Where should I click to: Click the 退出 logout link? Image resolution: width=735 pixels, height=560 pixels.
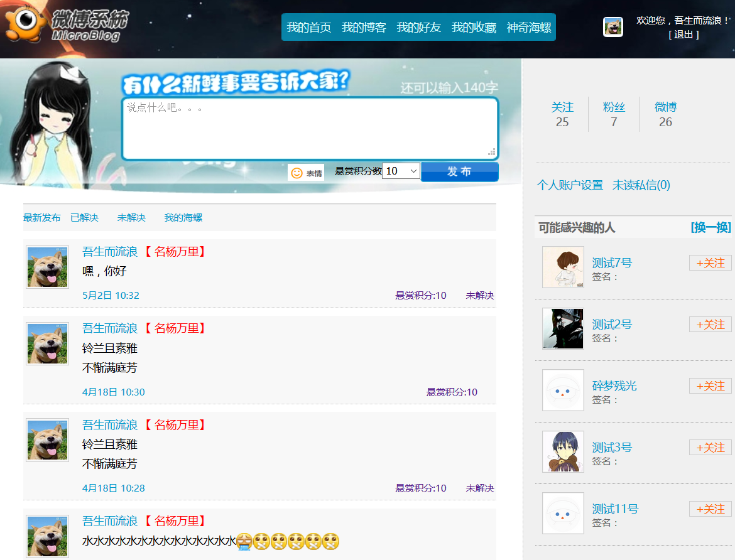click(683, 35)
